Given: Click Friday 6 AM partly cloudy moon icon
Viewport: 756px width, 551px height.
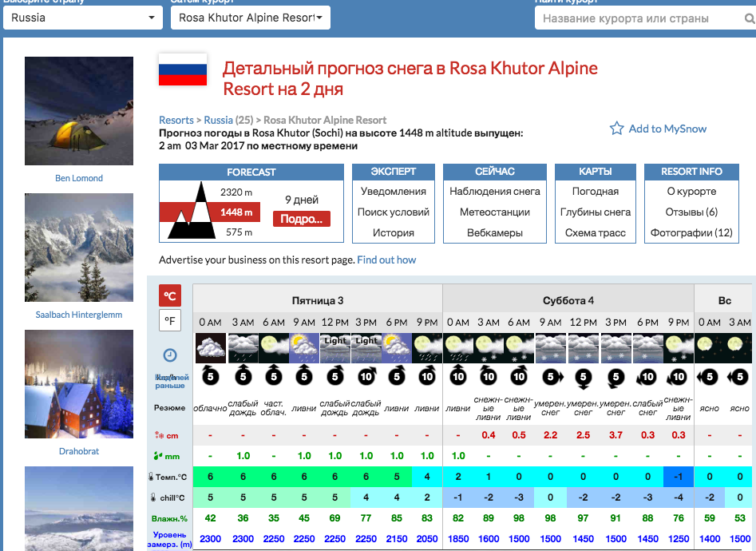Looking at the screenshot, I should [x=274, y=348].
